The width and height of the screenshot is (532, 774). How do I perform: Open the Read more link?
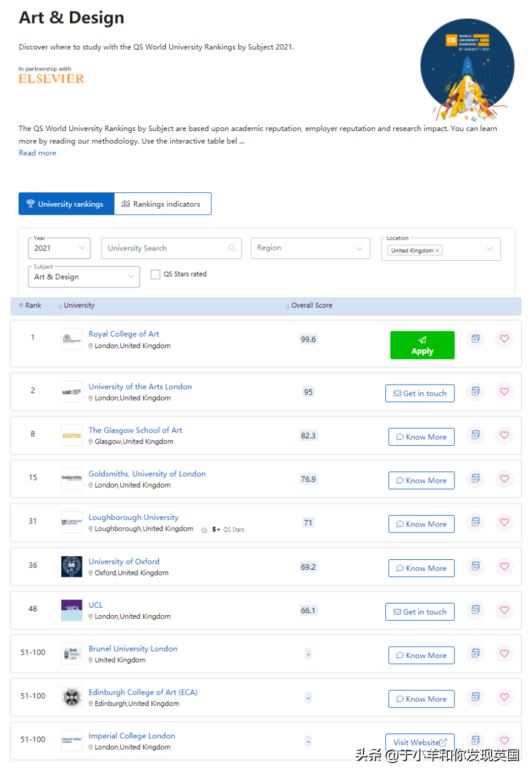tap(38, 153)
